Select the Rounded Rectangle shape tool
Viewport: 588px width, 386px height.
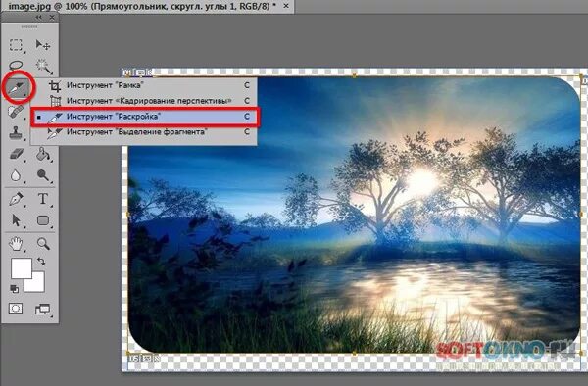43,220
